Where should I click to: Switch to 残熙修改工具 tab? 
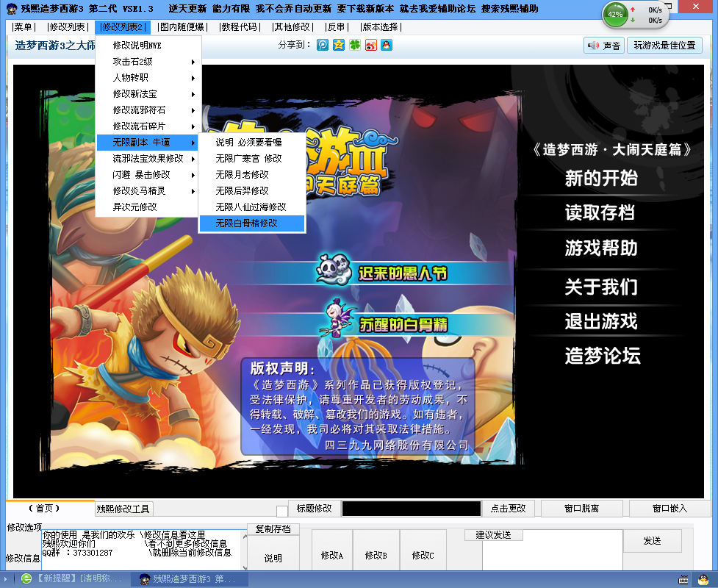(123, 509)
